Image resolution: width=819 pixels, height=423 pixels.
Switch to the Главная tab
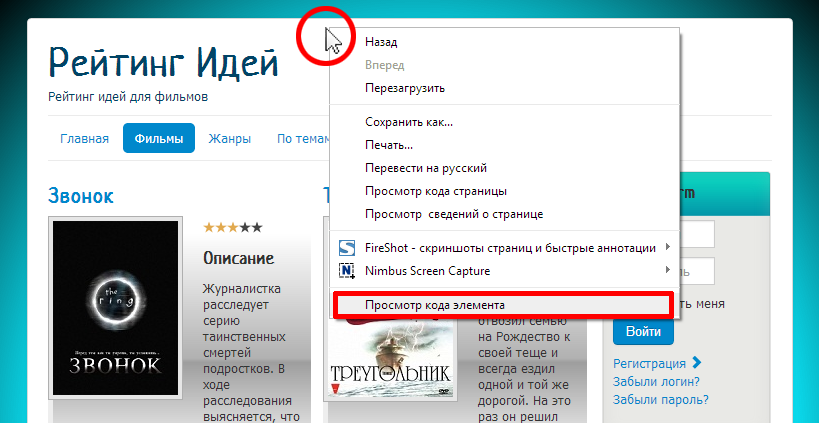click(84, 139)
